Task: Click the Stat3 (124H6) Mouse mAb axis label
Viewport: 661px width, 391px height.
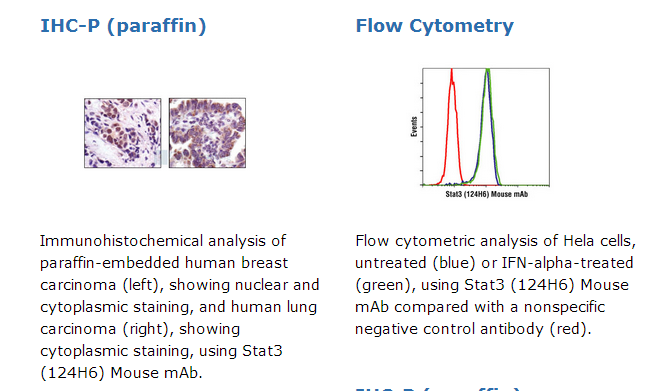Action: (486, 194)
